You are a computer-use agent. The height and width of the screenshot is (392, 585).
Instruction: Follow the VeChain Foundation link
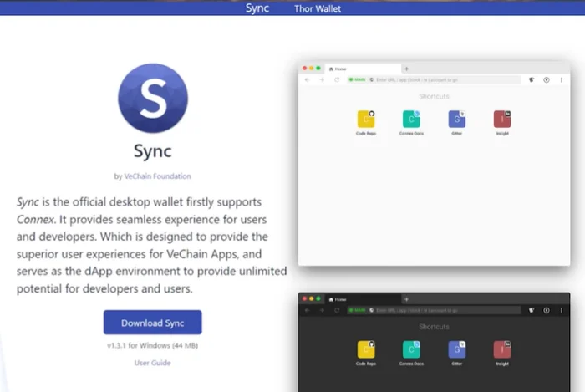(x=157, y=176)
